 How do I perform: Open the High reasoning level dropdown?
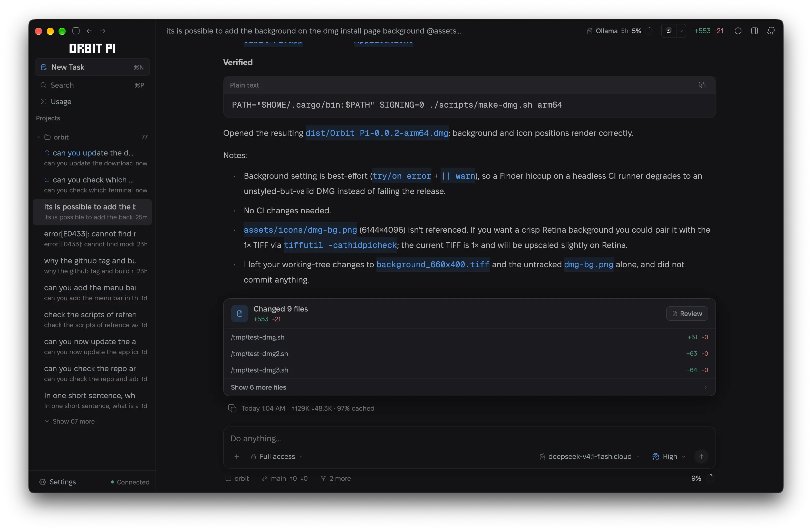tap(669, 457)
